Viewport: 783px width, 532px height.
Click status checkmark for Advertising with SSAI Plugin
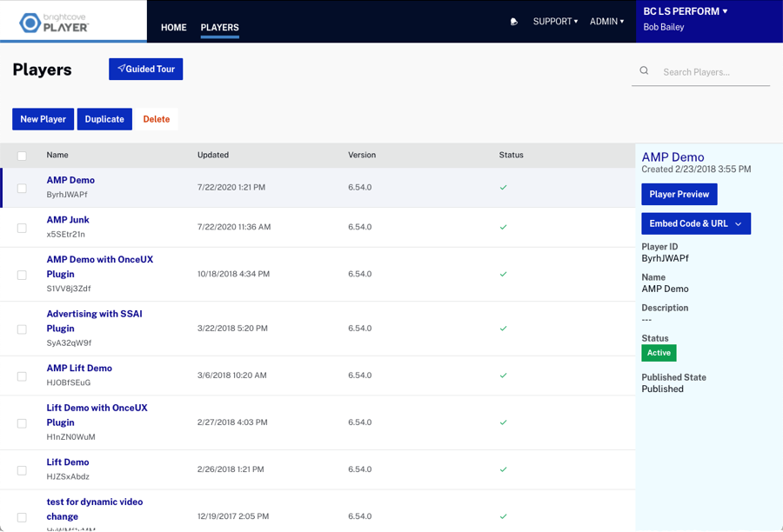[x=503, y=329]
